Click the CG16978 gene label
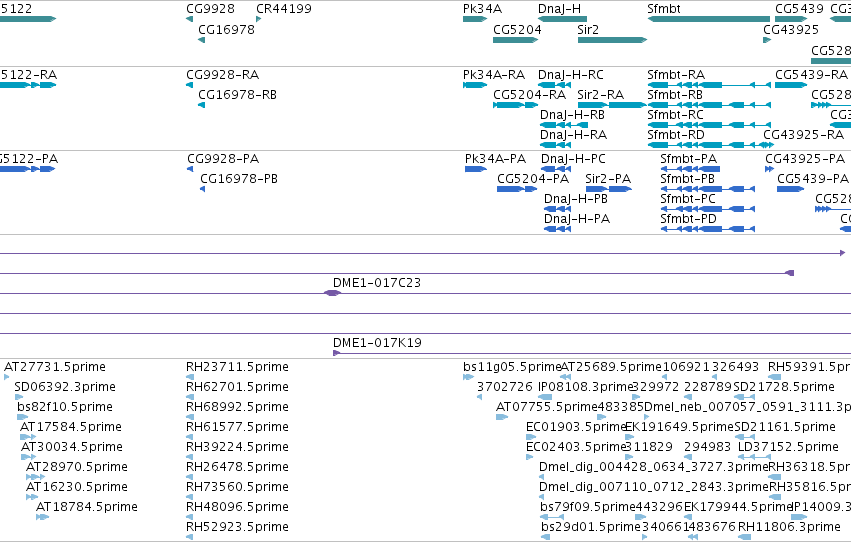Viewport: 851px width, 542px height. 226,29
